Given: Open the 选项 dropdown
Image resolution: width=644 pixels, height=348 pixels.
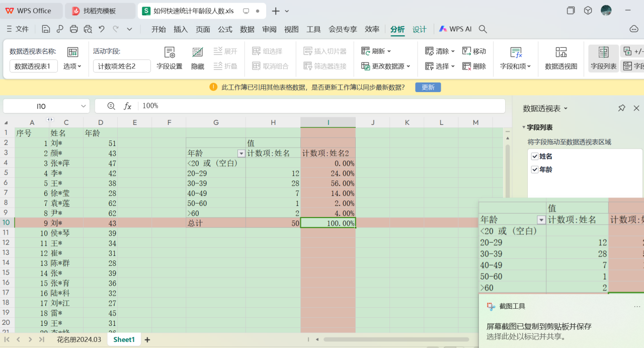Looking at the screenshot, I should coord(72,66).
